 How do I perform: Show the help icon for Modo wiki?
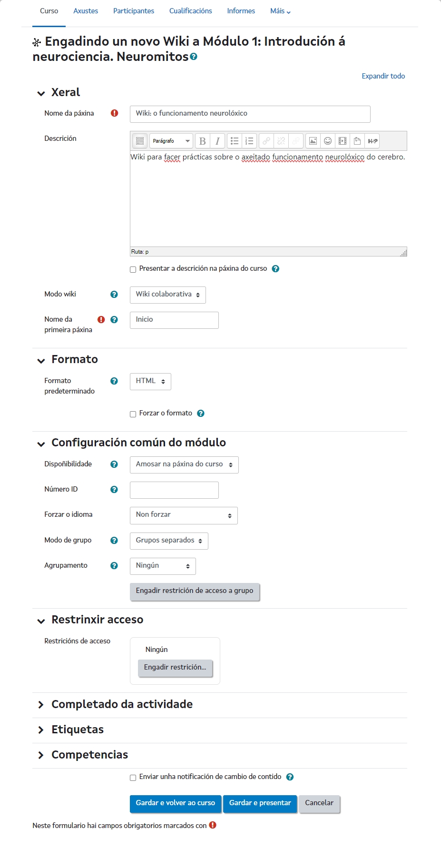pyautogui.click(x=114, y=295)
